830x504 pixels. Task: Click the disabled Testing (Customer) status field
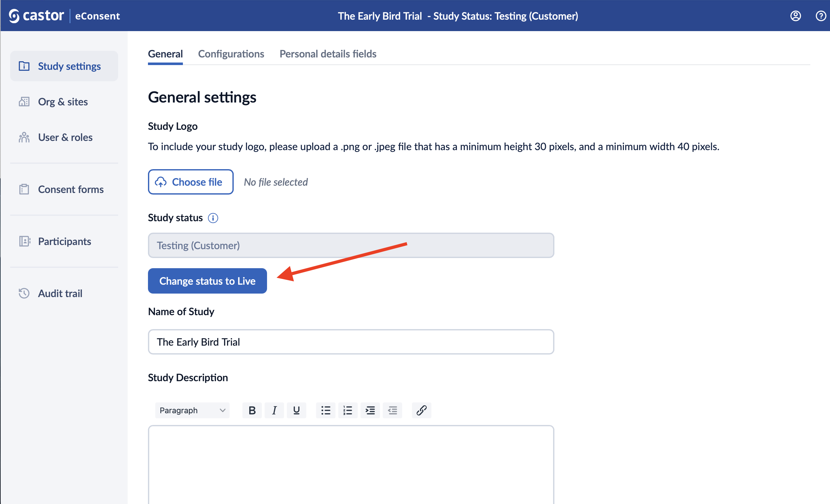(351, 245)
